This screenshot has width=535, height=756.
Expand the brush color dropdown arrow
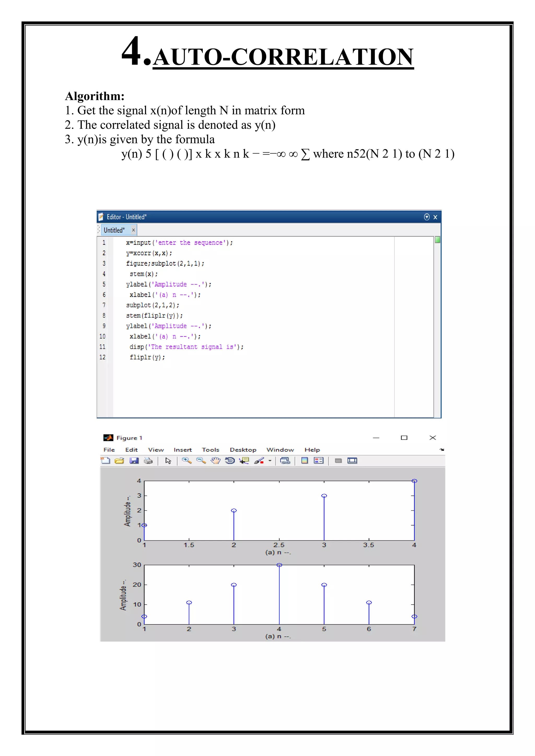(x=270, y=461)
